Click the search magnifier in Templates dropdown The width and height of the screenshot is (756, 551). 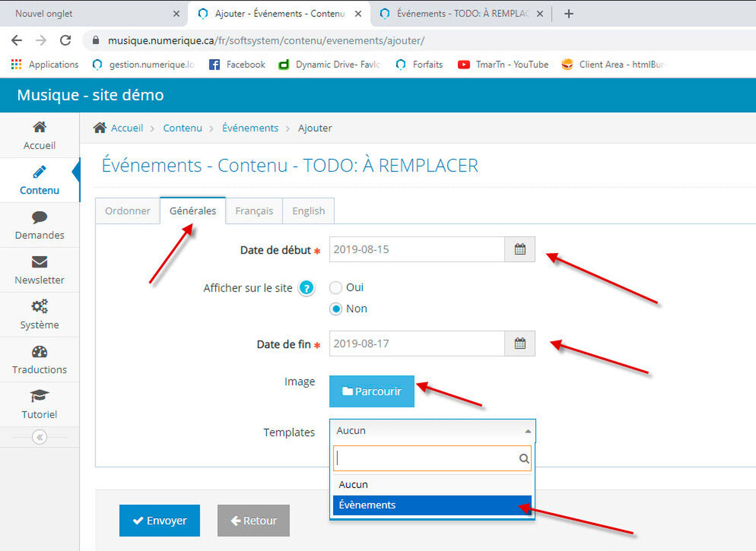[524, 458]
